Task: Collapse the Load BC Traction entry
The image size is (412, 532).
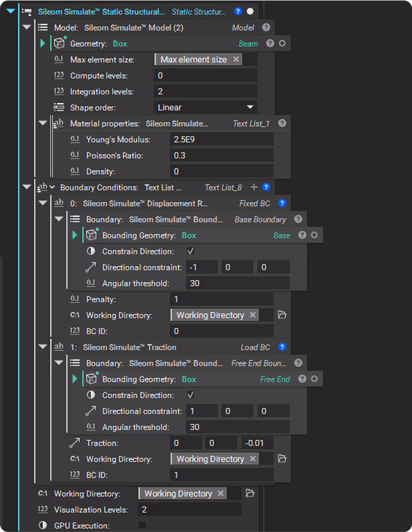Action: (x=43, y=347)
